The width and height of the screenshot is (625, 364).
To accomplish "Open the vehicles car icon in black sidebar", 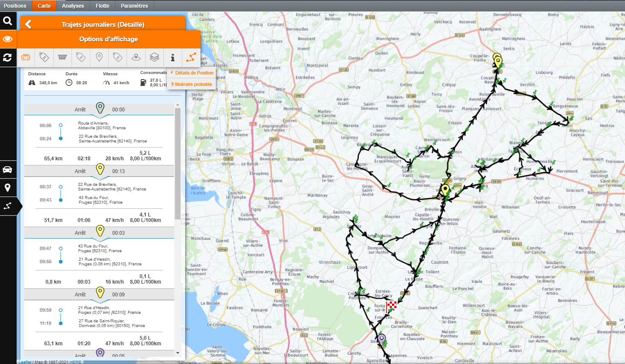I will [x=8, y=170].
